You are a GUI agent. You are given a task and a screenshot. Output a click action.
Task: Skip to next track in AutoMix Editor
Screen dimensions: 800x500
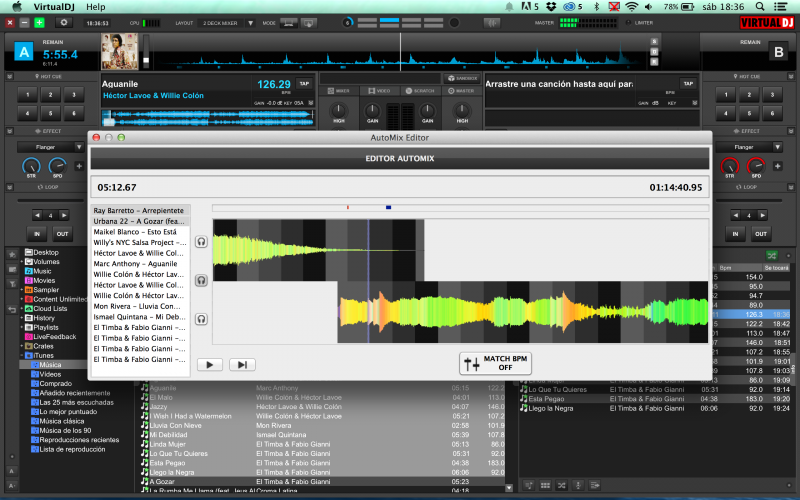click(x=242, y=365)
